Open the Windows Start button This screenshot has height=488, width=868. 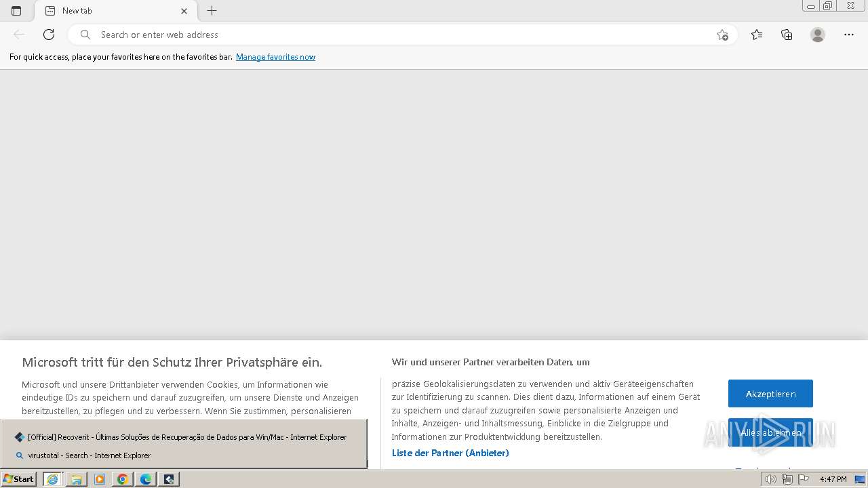[x=19, y=479]
